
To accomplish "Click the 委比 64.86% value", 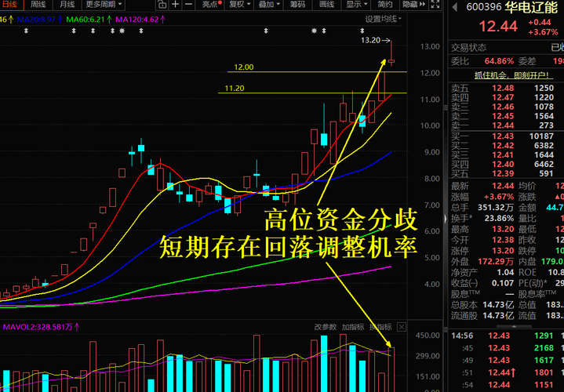I will tap(499, 61).
